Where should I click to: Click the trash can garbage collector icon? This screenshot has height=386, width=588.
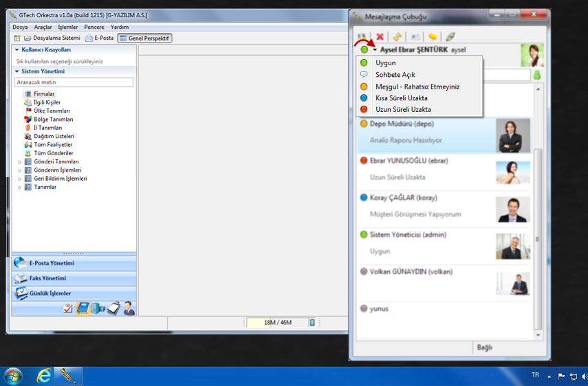pos(312,323)
